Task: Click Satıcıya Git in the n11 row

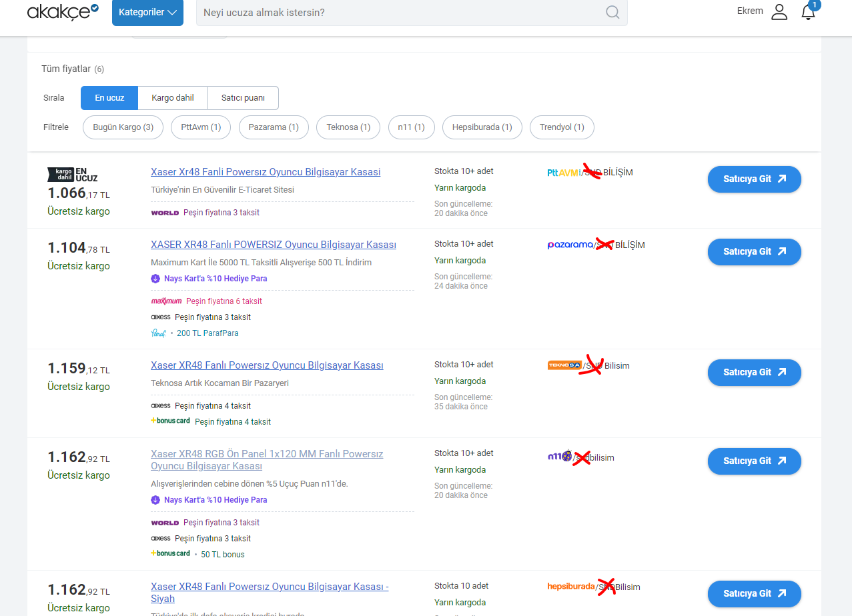Action: pyautogui.click(x=755, y=461)
